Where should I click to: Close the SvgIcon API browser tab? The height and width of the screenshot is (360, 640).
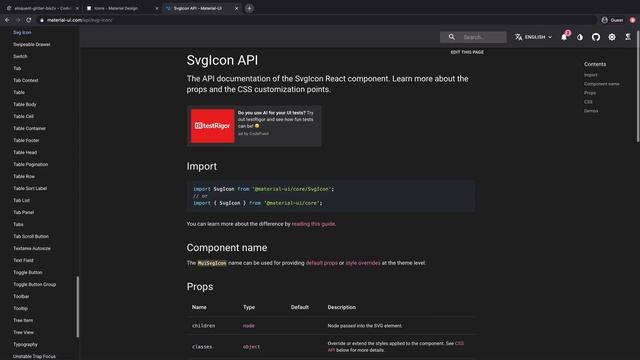(x=236, y=8)
